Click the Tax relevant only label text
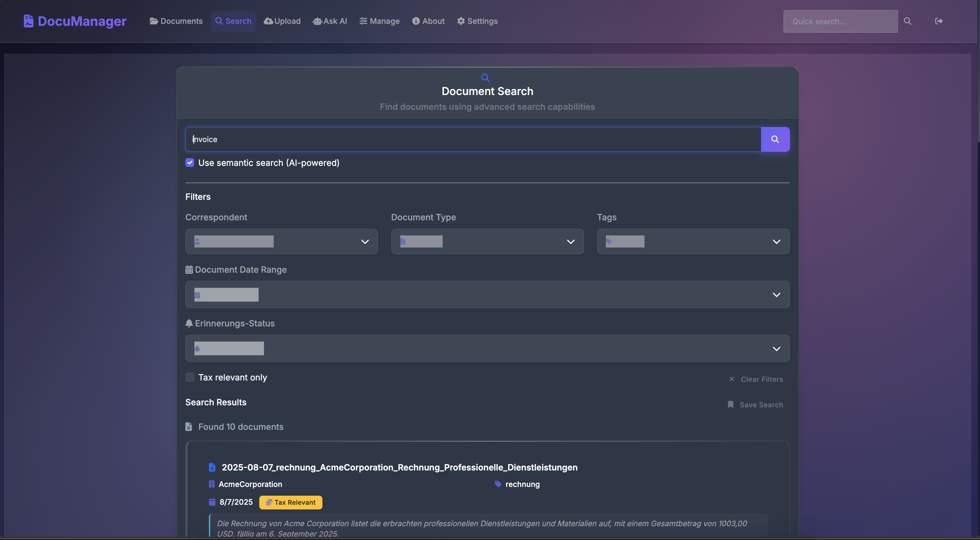The height and width of the screenshot is (540, 980). point(232,377)
